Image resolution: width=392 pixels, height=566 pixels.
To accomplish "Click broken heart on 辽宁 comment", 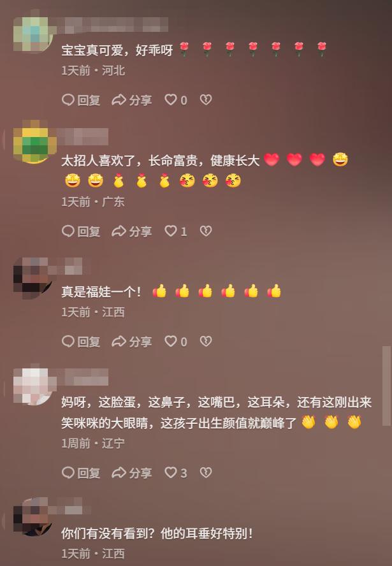I will (206, 472).
